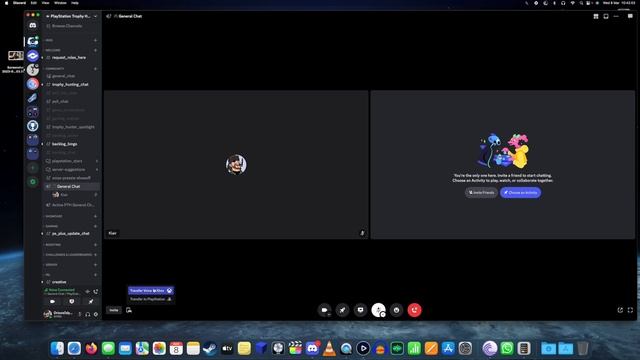Mute the microphone in call controls
Screen dimensions: 640x360
coord(378,310)
